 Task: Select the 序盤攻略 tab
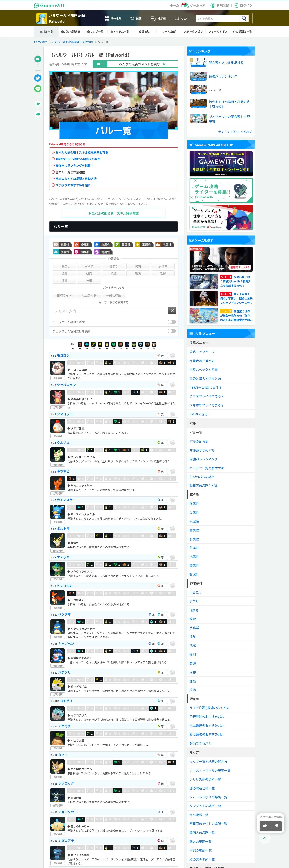(x=144, y=32)
